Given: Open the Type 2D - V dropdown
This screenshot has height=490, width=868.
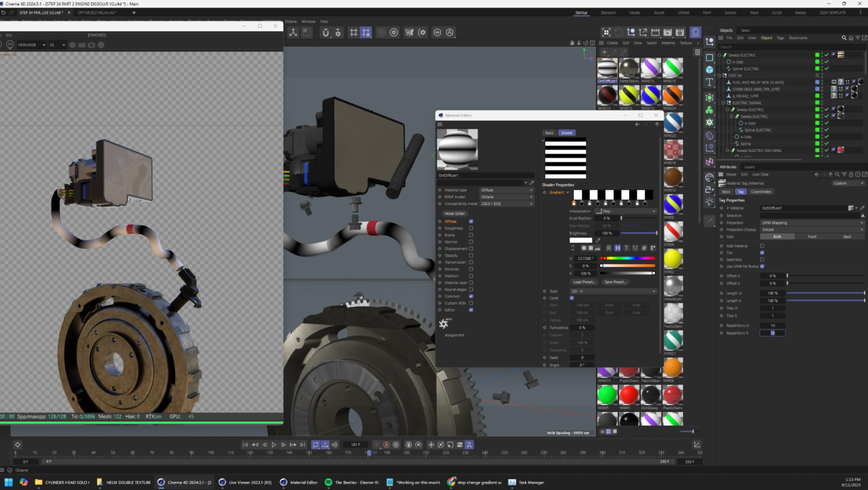Looking at the screenshot, I should coord(614,291).
